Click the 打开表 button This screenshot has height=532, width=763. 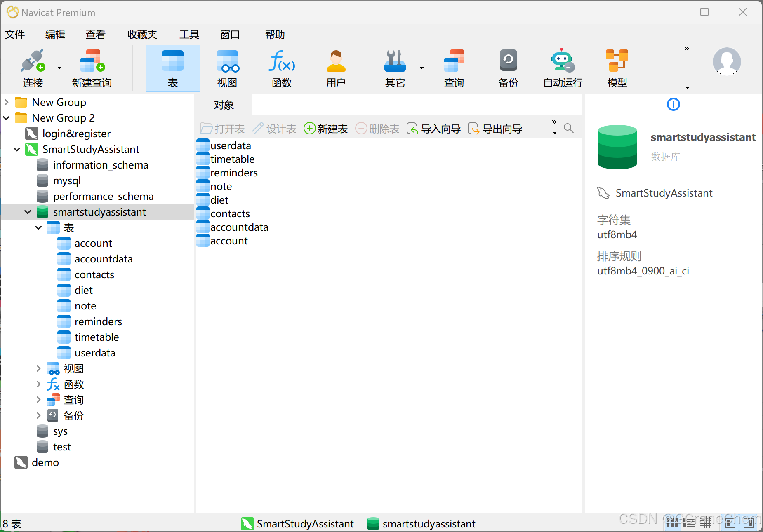pos(222,129)
